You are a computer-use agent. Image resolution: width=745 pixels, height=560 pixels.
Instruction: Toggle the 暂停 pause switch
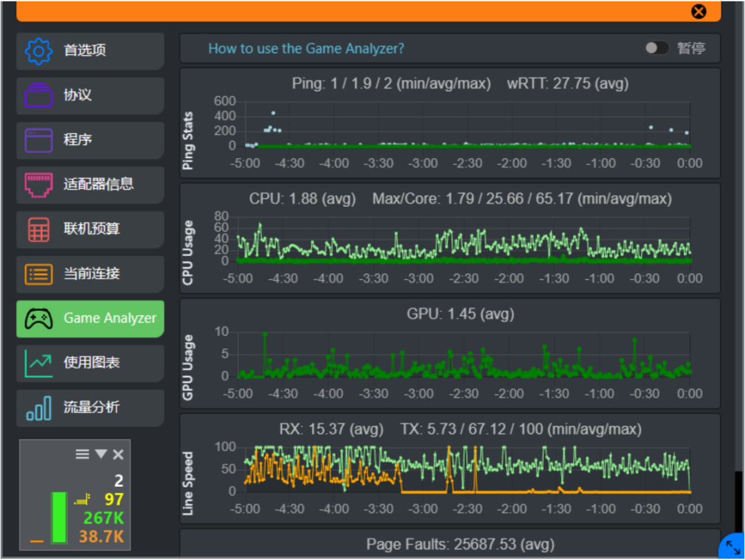click(657, 48)
